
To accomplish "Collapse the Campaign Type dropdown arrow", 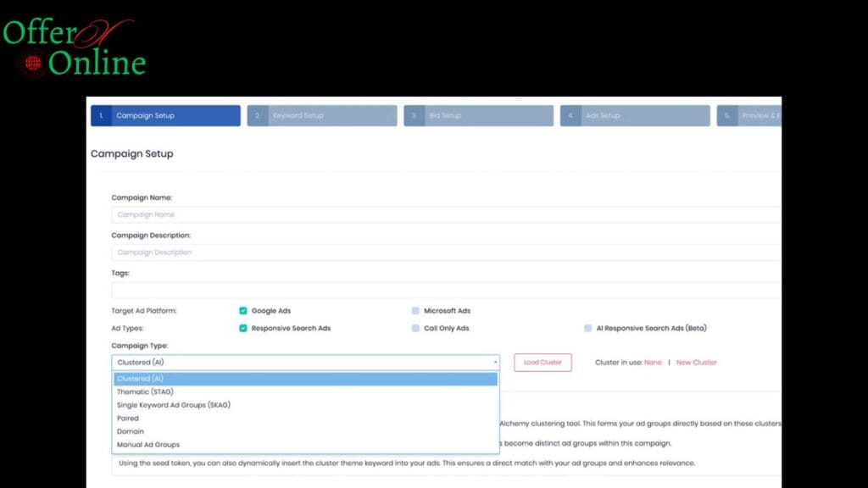I will click(x=495, y=363).
